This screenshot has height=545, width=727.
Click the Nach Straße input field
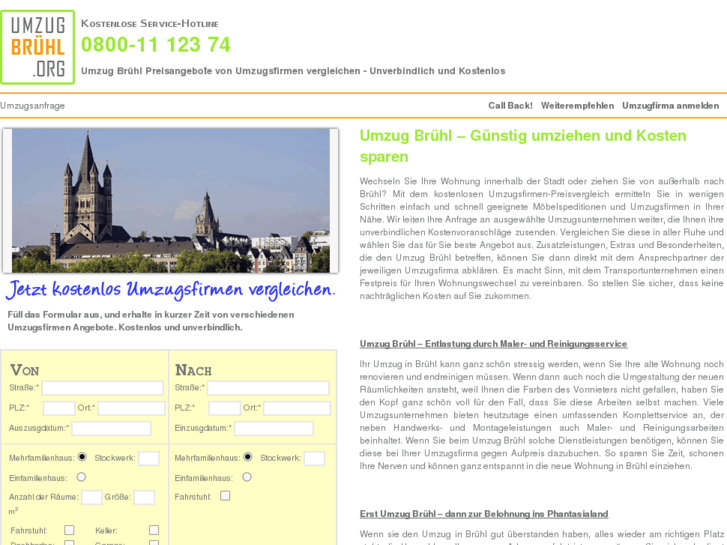click(268, 388)
